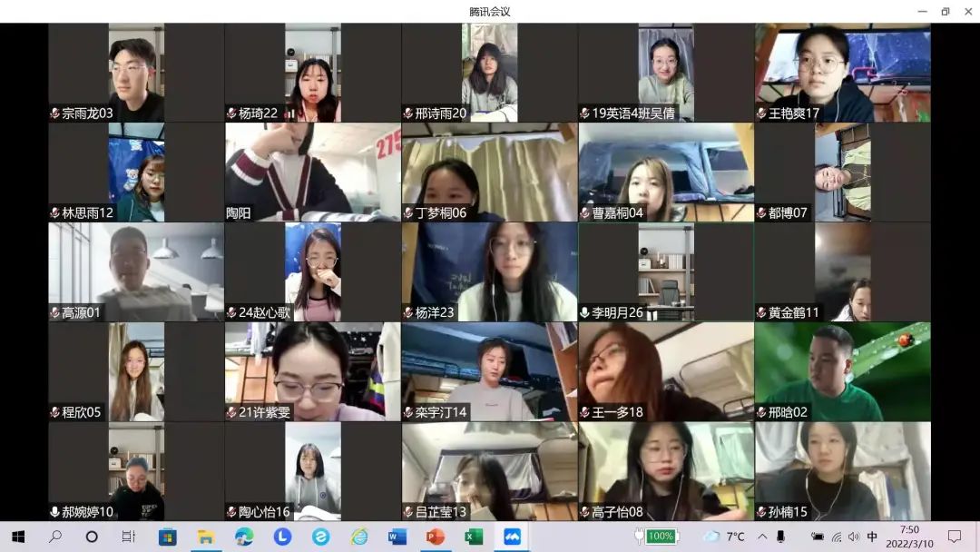Select the 邢晗02 video tile
This screenshot has width=980, height=552.
[842, 372]
